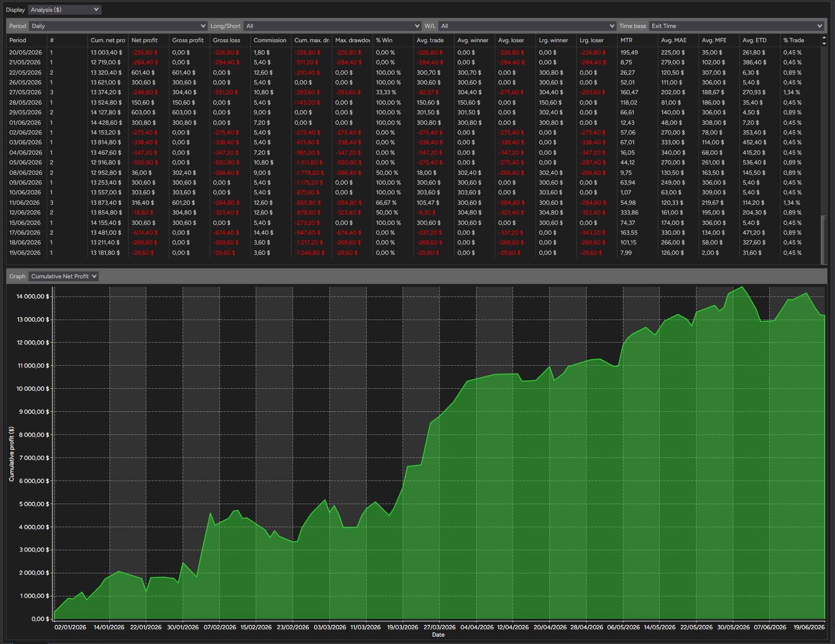Select the 20/05/2026 table row
Screen dimensions: 835x644
point(413,53)
